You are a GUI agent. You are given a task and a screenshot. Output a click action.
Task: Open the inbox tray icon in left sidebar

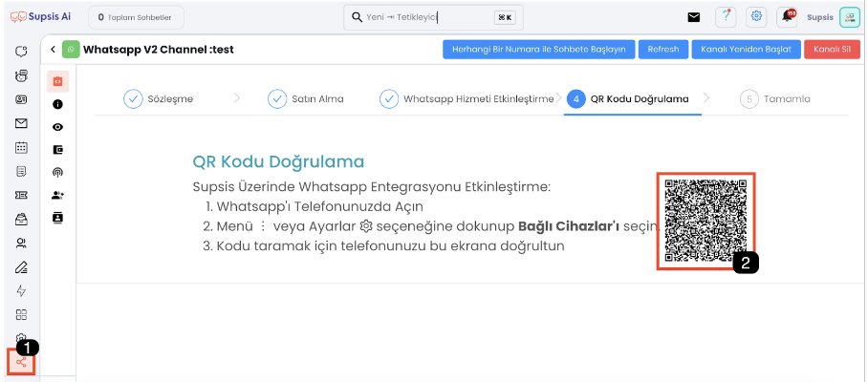22,220
